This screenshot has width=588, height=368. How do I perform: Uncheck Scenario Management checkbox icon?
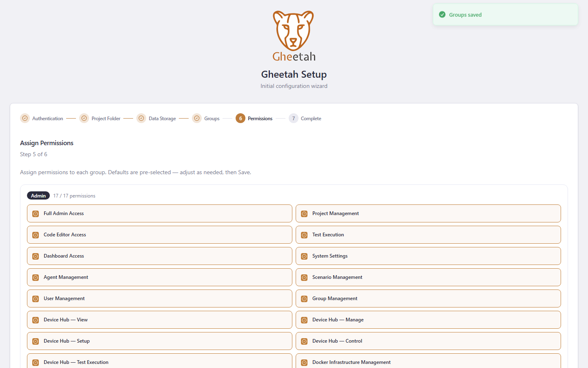pos(304,277)
